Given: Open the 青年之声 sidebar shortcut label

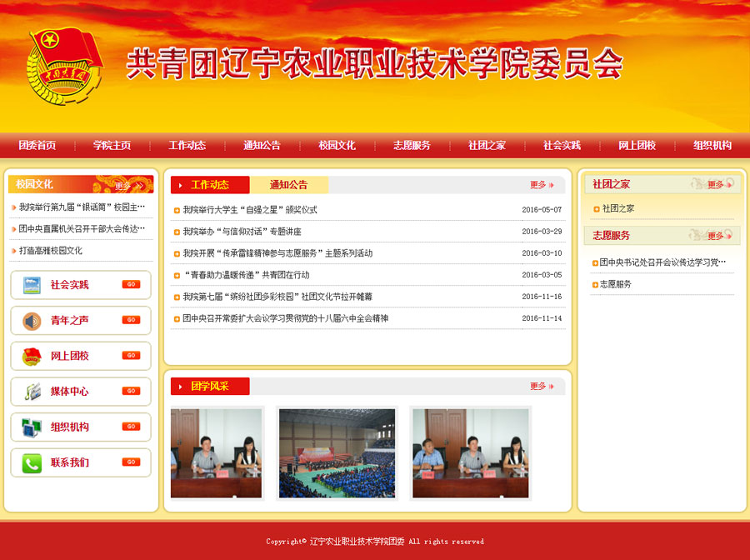Looking at the screenshot, I should (70, 320).
